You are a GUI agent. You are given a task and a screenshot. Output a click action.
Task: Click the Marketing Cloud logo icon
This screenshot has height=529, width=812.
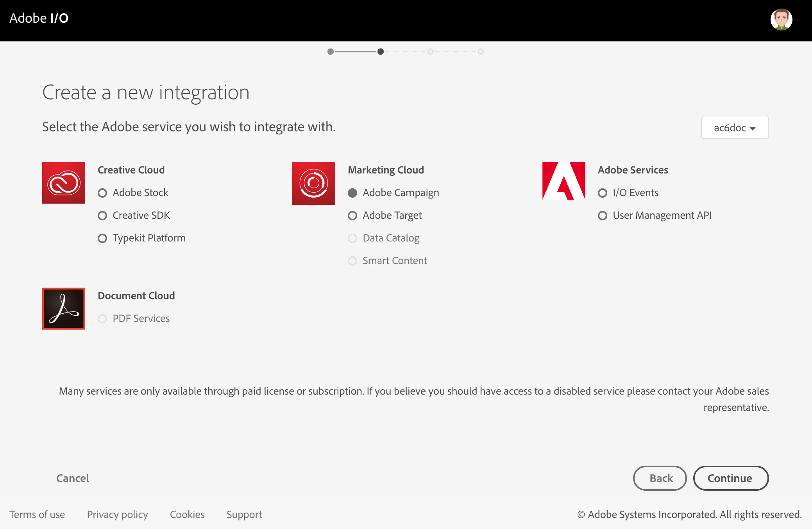click(314, 183)
